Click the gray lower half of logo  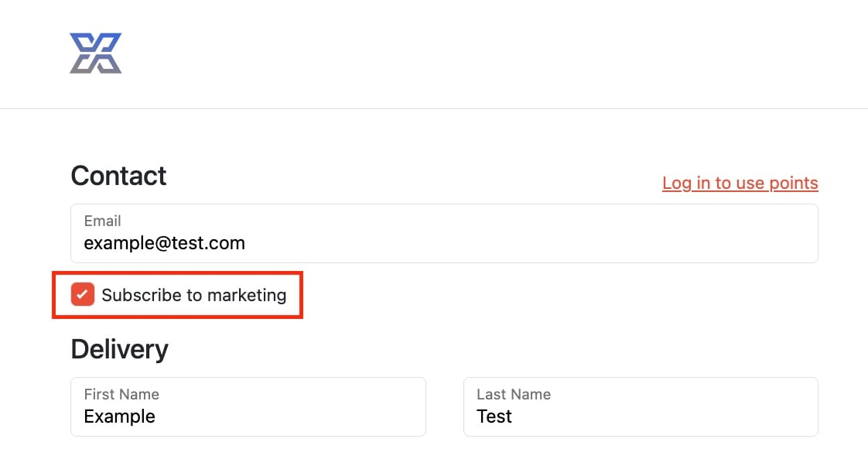point(95,64)
